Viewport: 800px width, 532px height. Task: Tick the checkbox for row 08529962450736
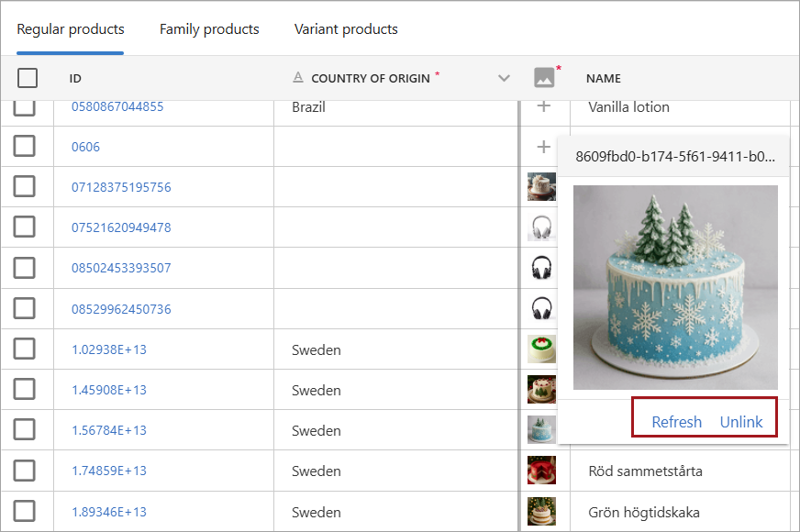pyautogui.click(x=25, y=309)
